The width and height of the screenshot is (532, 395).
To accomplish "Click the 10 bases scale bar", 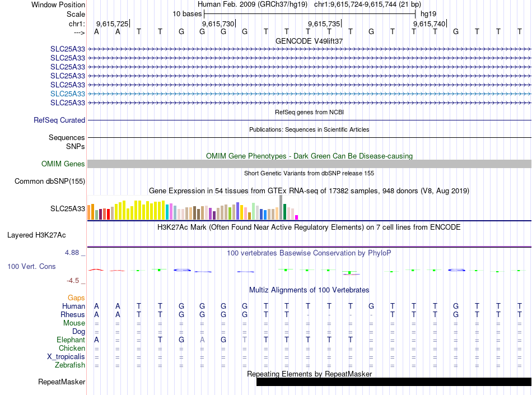I will click(x=308, y=13).
